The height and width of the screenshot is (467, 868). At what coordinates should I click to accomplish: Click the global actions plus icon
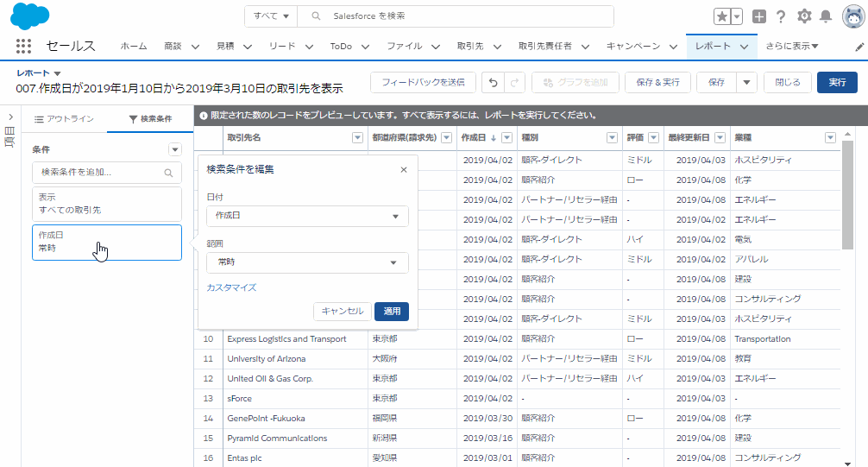point(759,16)
